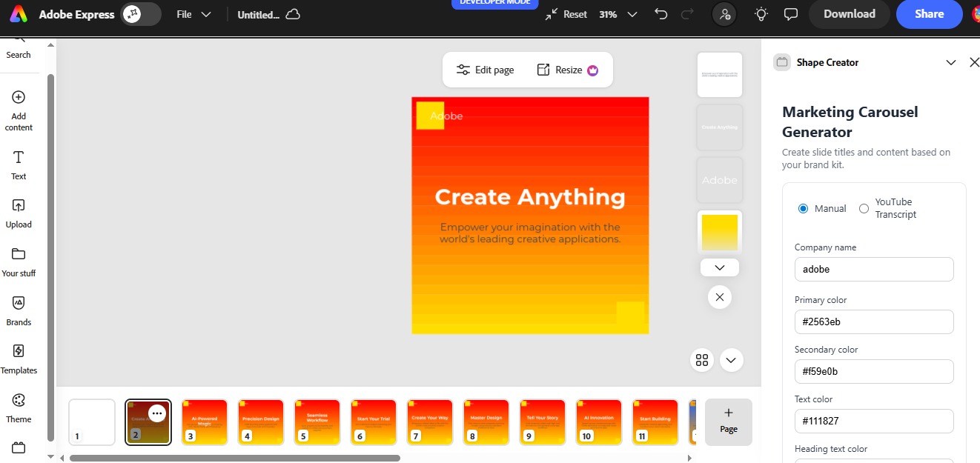Select page 3 AI-Powered Magic thumbnail

click(205, 422)
